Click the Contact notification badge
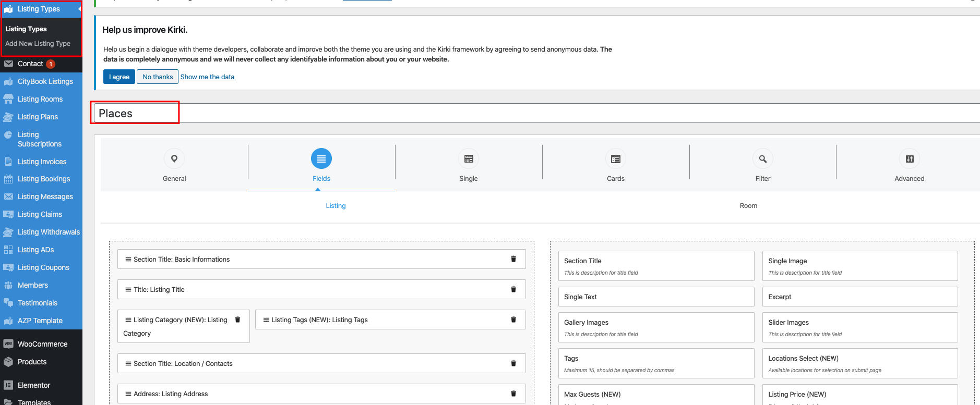 (51, 64)
